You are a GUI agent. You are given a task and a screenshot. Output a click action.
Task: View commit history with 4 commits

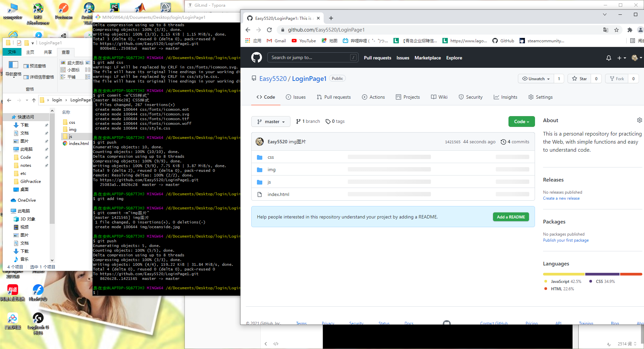(x=515, y=142)
